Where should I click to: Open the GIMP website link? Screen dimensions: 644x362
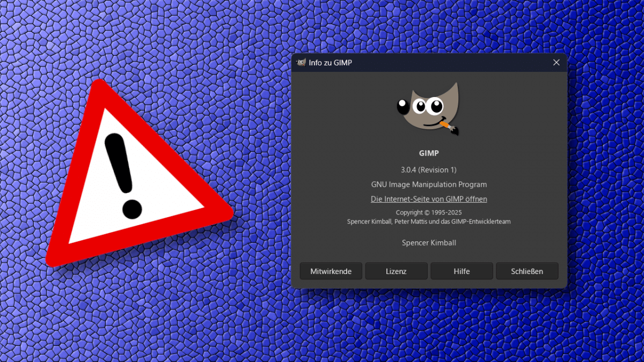coord(429,199)
